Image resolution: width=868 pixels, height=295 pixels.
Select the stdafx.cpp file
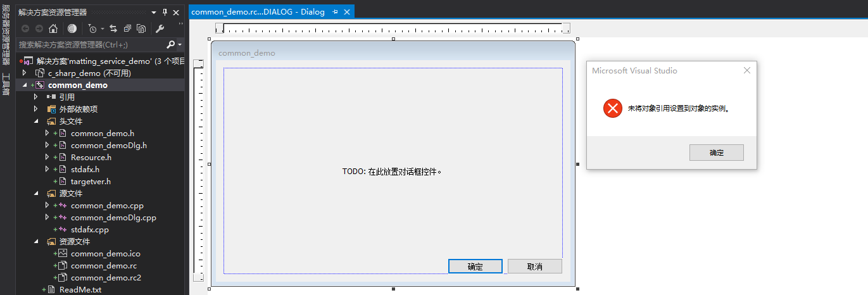click(x=90, y=230)
